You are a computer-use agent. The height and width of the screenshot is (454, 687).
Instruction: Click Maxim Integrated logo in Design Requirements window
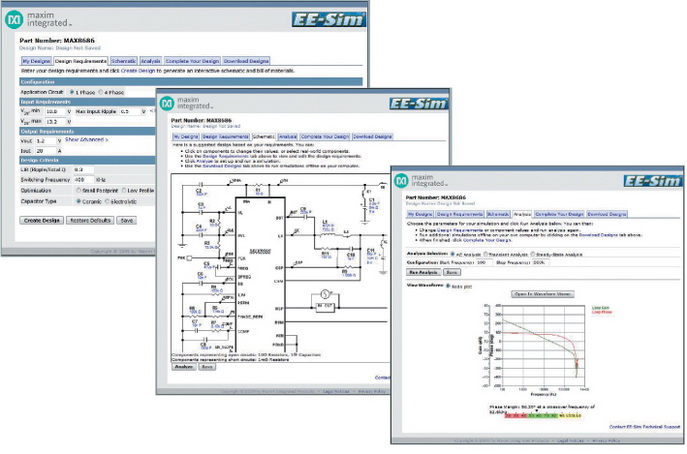coord(38,20)
